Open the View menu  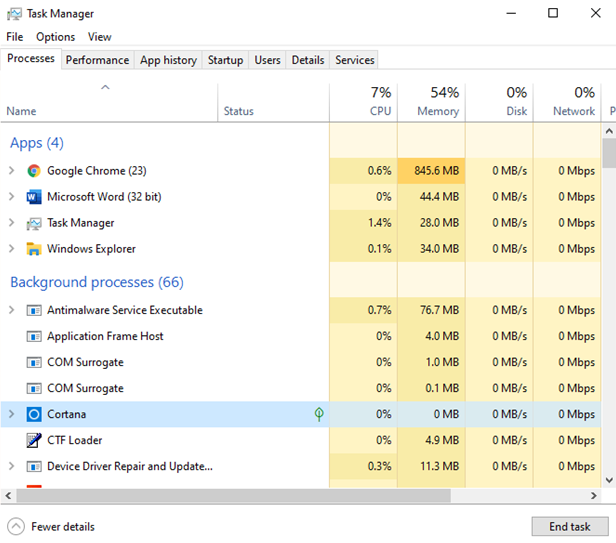99,37
